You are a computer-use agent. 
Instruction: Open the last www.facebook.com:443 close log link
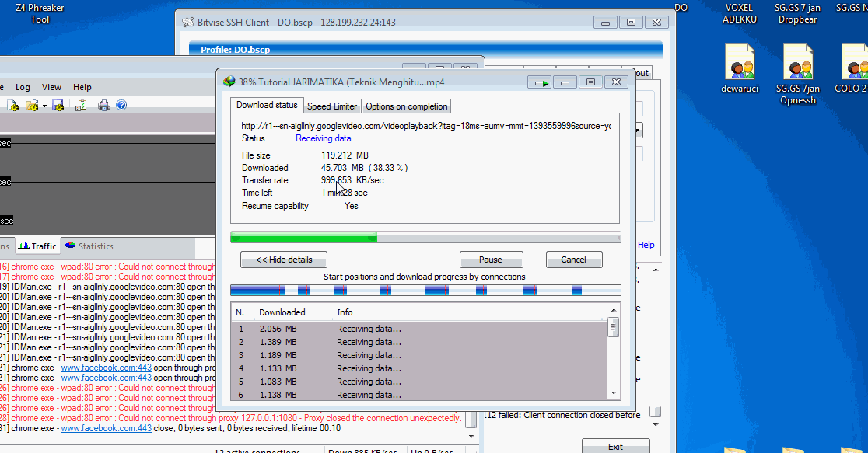coord(107,428)
